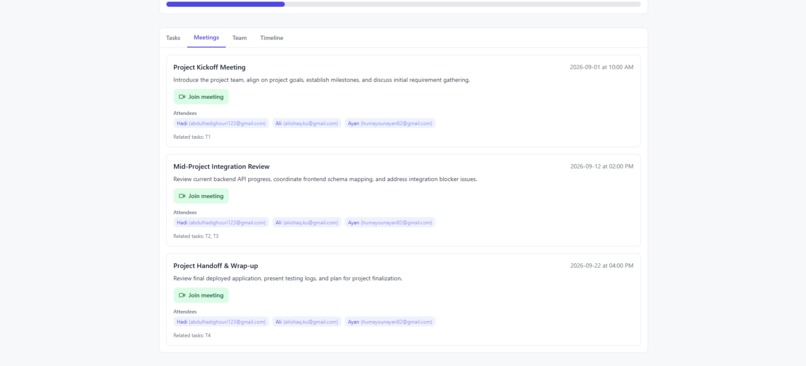
Task: Click the date 2026-09-01 at 10:00 AM
Action: 601,67
